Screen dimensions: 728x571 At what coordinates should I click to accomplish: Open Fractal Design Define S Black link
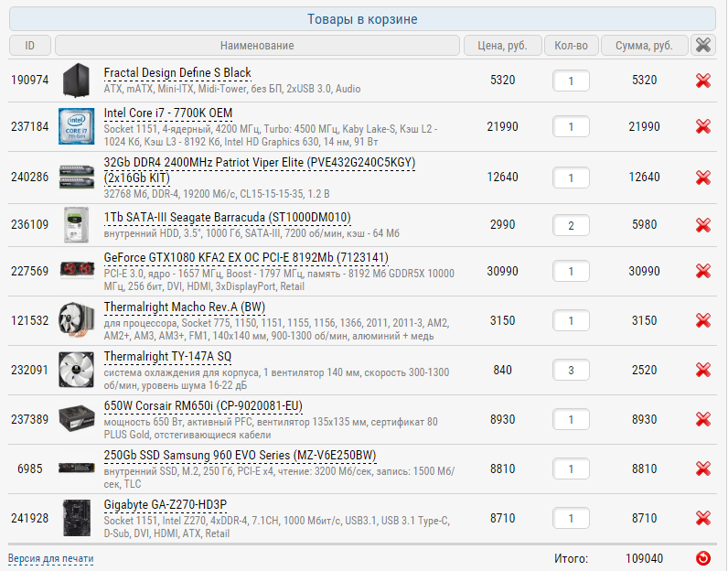point(177,73)
